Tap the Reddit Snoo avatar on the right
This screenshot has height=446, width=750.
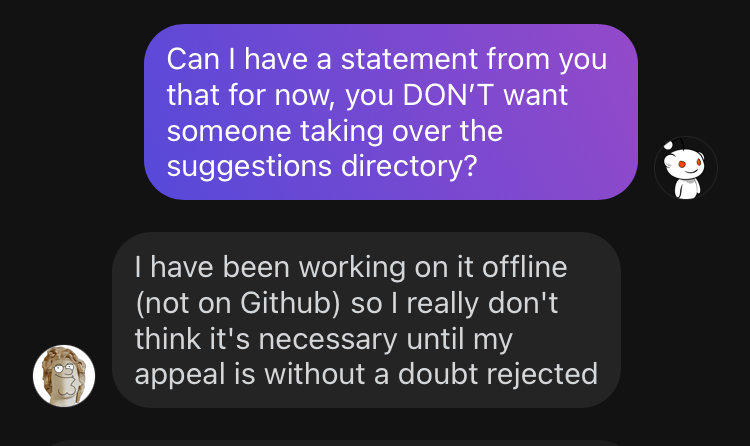pyautogui.click(x=685, y=168)
